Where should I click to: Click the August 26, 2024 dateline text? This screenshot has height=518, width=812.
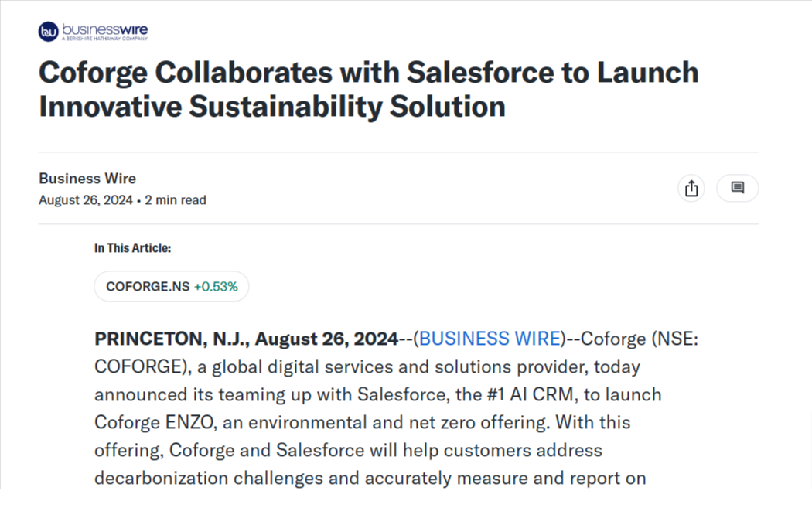pos(85,199)
